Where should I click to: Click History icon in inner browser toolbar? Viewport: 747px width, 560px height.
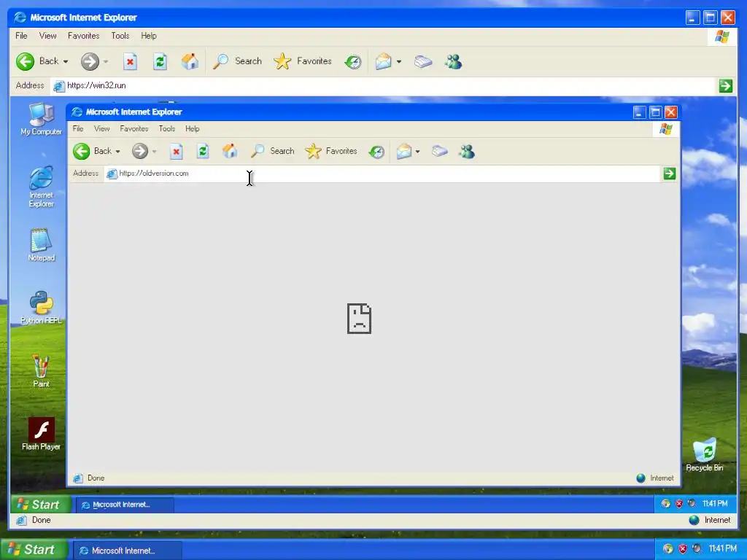[376, 152]
